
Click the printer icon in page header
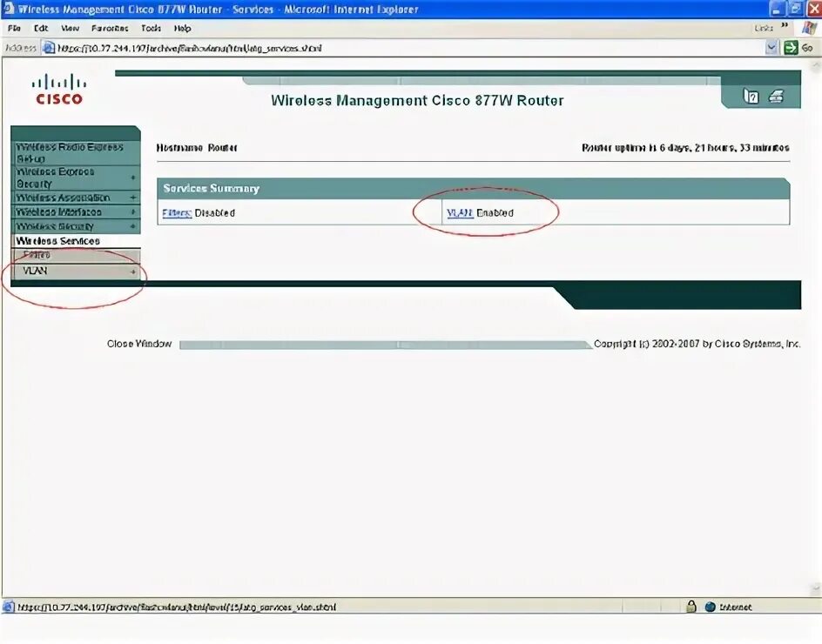click(x=777, y=97)
